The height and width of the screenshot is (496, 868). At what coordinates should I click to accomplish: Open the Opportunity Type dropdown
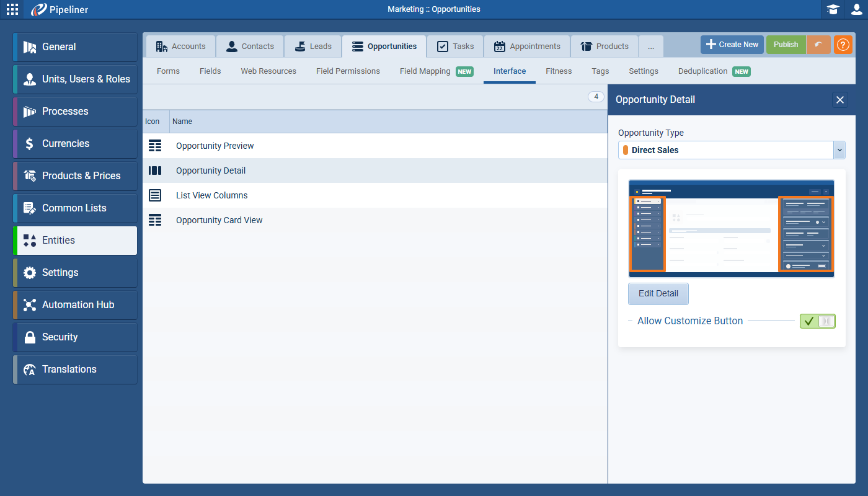coord(839,150)
